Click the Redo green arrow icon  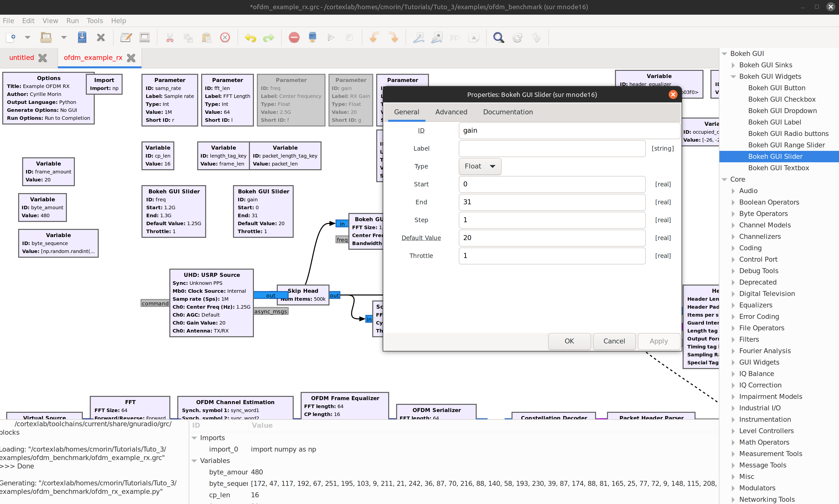coord(269,37)
